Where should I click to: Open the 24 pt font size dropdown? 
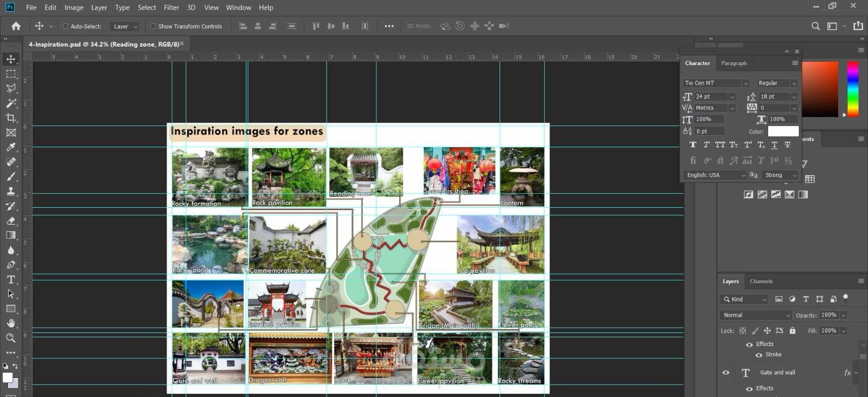point(732,97)
